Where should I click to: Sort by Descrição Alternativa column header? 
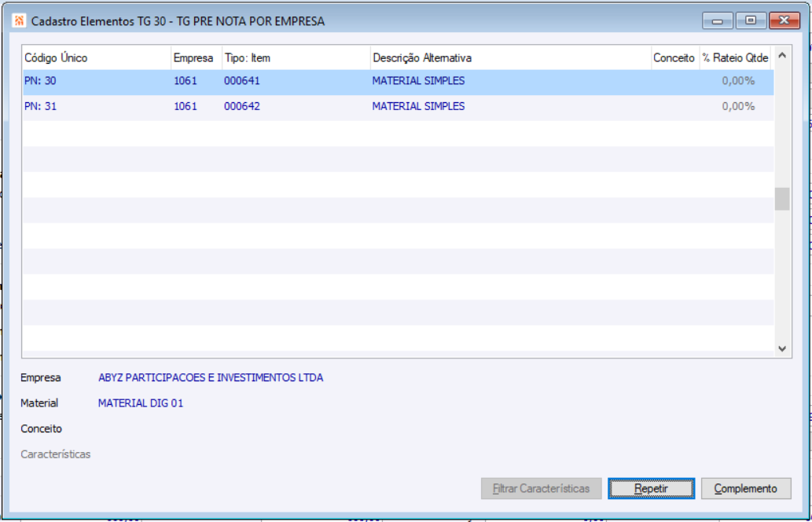511,58
